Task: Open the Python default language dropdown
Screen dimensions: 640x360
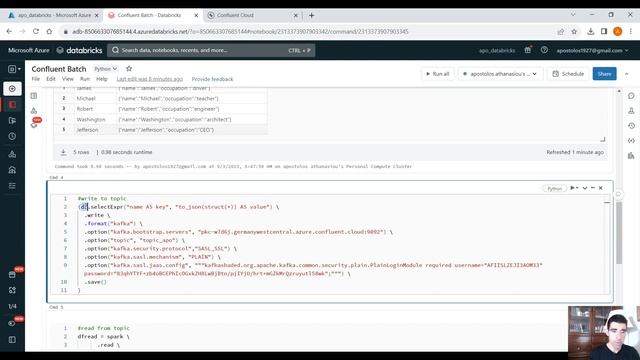Action: coord(106,69)
